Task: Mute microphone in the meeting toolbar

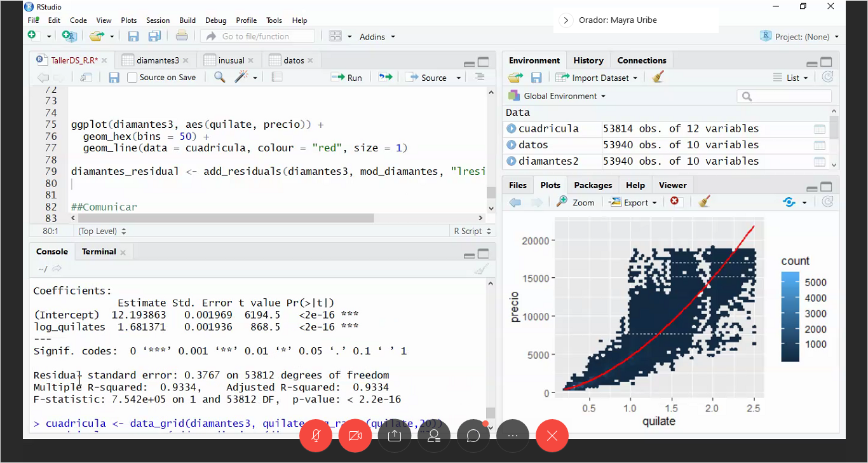Action: click(x=316, y=436)
